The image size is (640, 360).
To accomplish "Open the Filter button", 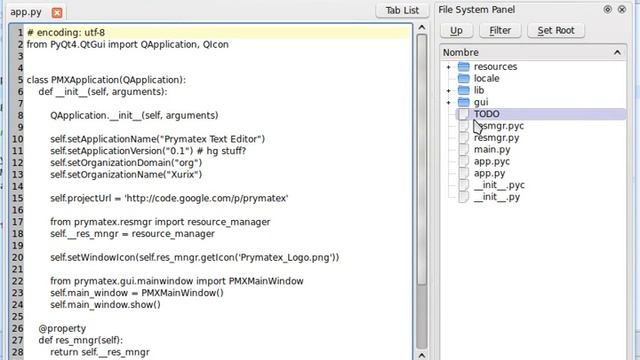I will point(500,30).
